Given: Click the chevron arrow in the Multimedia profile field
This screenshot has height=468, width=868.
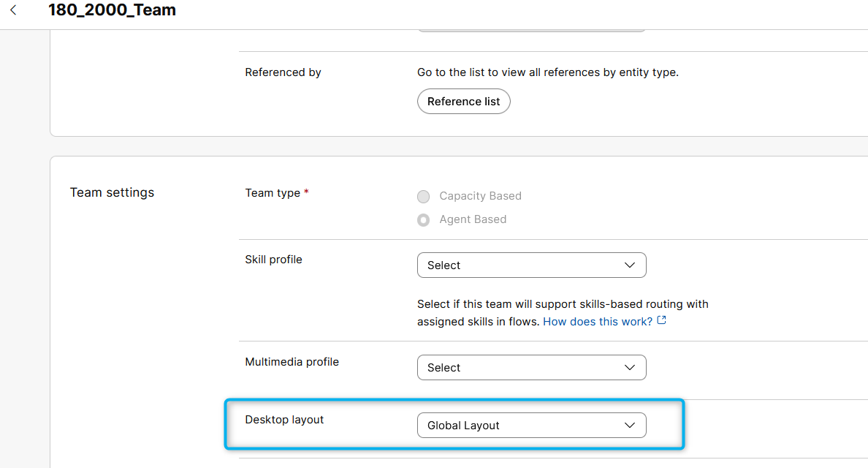Looking at the screenshot, I should point(630,368).
